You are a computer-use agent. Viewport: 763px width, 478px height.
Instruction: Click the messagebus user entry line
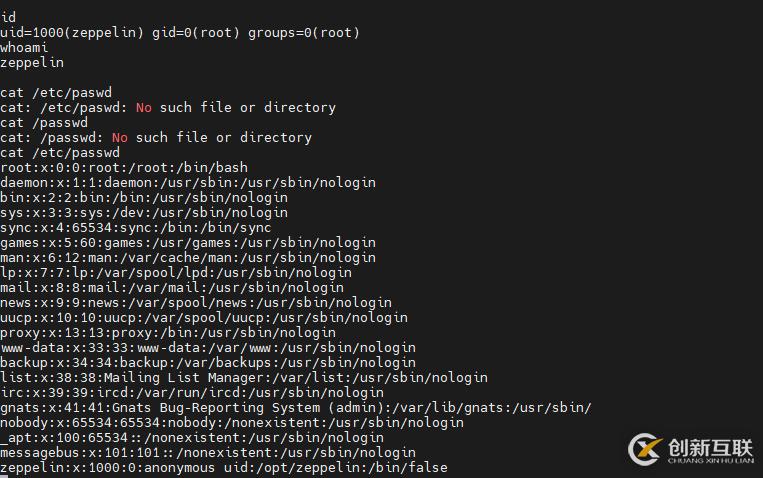[x=208, y=453]
